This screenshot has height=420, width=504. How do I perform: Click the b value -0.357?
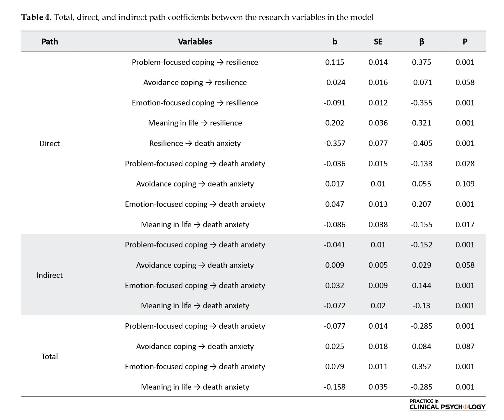[x=335, y=143]
